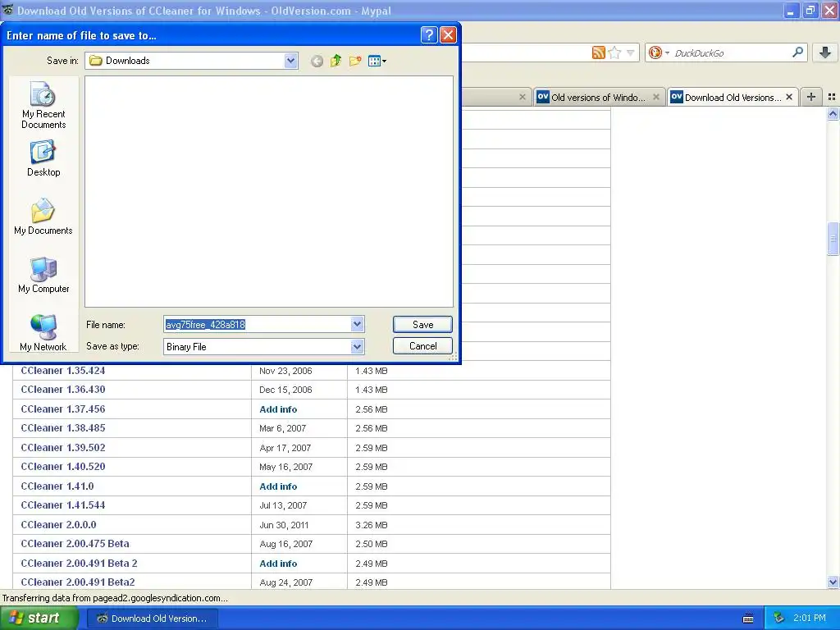Close the 'Old versions of Windo...' tab
Screen dimensions: 840x630
click(x=655, y=97)
